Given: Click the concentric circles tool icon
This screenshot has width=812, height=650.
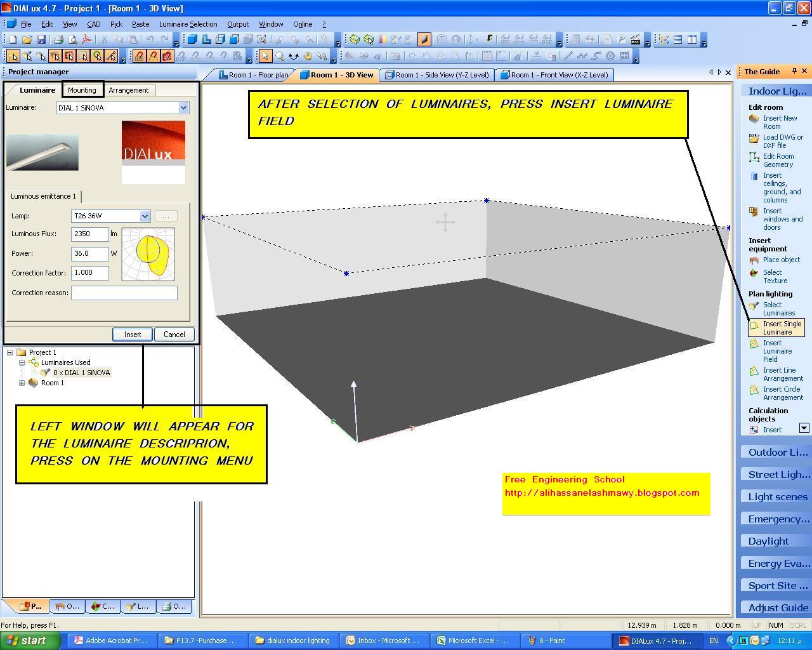Looking at the screenshot, I should [x=610, y=56].
